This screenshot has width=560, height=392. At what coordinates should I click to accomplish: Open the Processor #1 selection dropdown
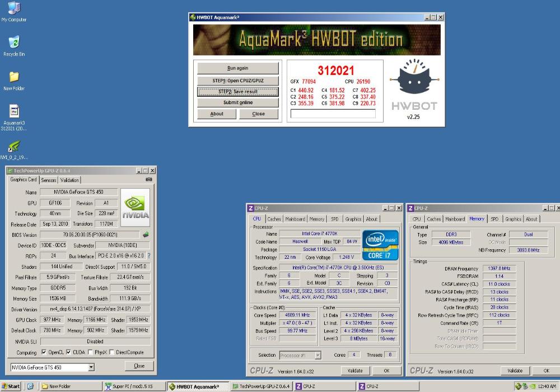click(318, 355)
